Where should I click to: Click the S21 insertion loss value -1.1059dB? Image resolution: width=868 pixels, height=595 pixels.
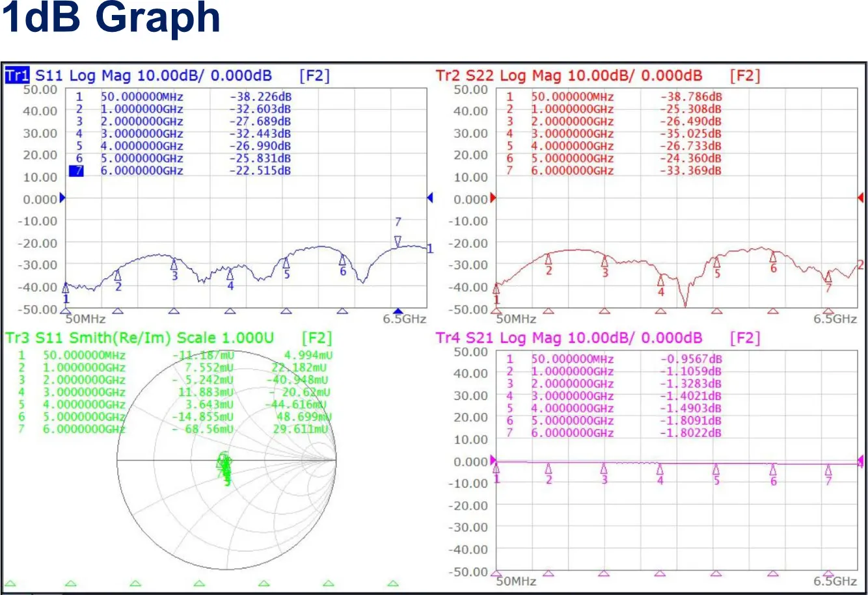pyautogui.click(x=690, y=371)
